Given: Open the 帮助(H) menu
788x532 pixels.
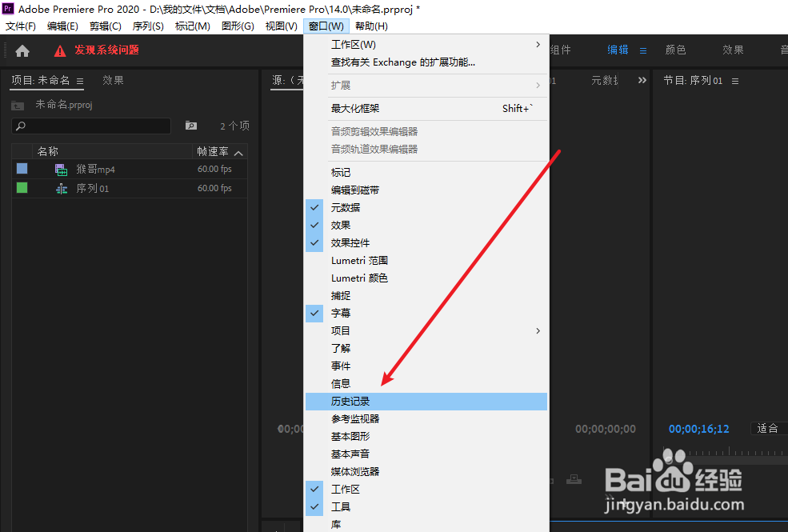Looking at the screenshot, I should coord(371,26).
